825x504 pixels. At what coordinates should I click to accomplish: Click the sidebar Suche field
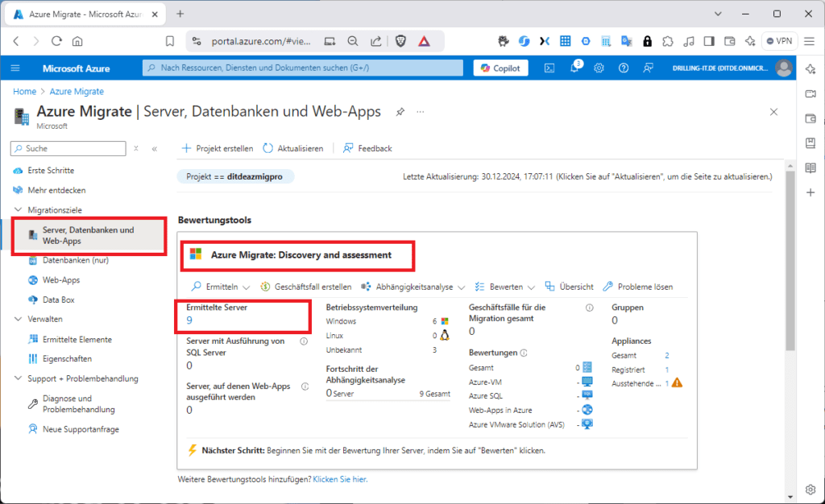(x=68, y=149)
